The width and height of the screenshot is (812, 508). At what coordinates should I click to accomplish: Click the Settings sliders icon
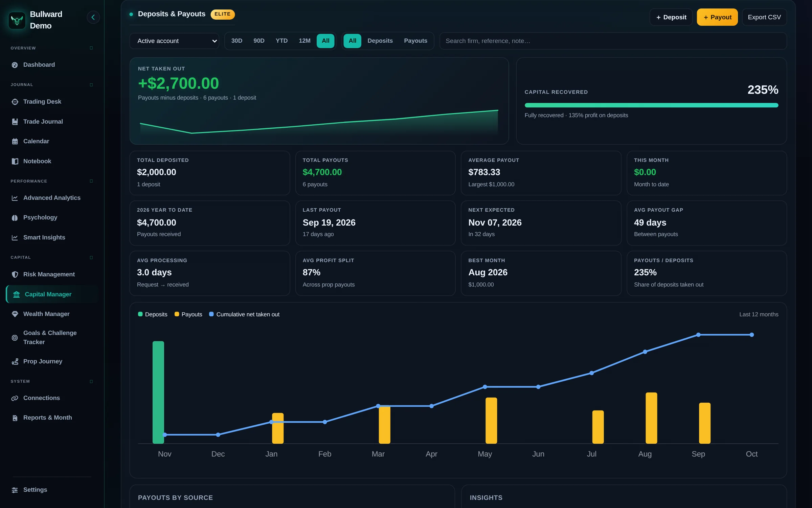15,490
